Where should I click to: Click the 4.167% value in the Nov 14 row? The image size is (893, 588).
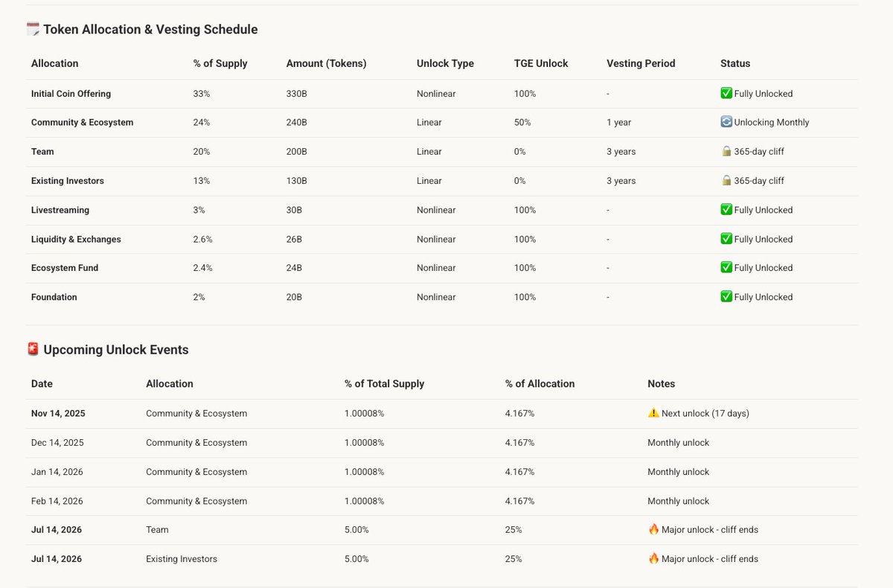[519, 413]
